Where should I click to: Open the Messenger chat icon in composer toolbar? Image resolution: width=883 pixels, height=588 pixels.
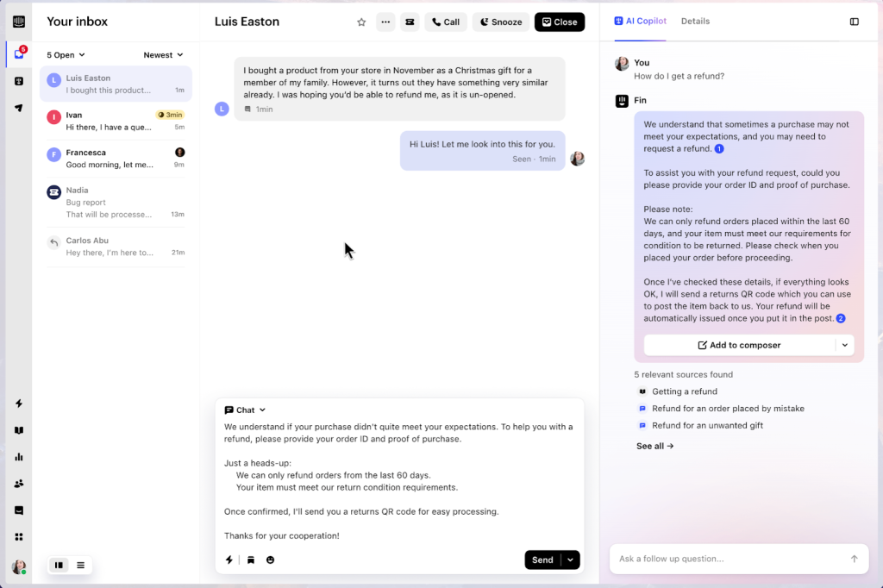click(228, 410)
